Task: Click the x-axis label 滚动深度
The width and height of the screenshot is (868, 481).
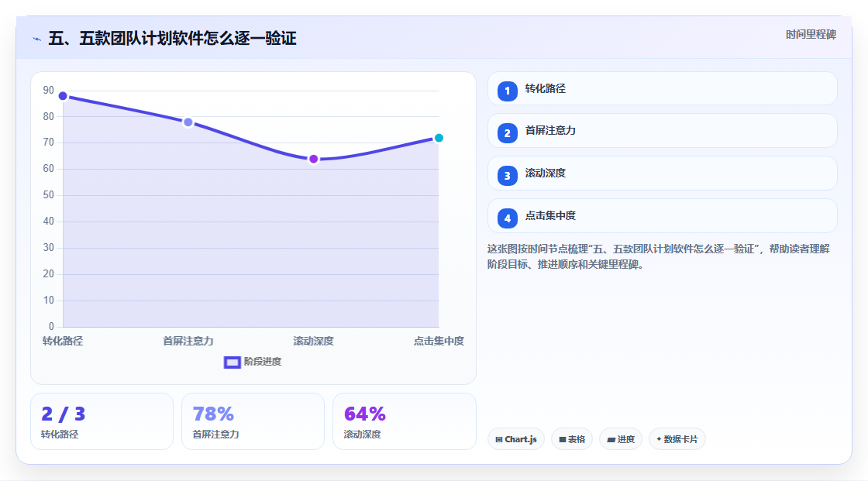Action: (313, 341)
